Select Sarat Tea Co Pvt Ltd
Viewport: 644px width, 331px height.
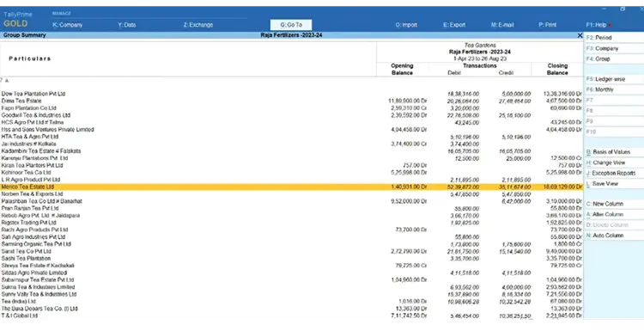pos(27,251)
